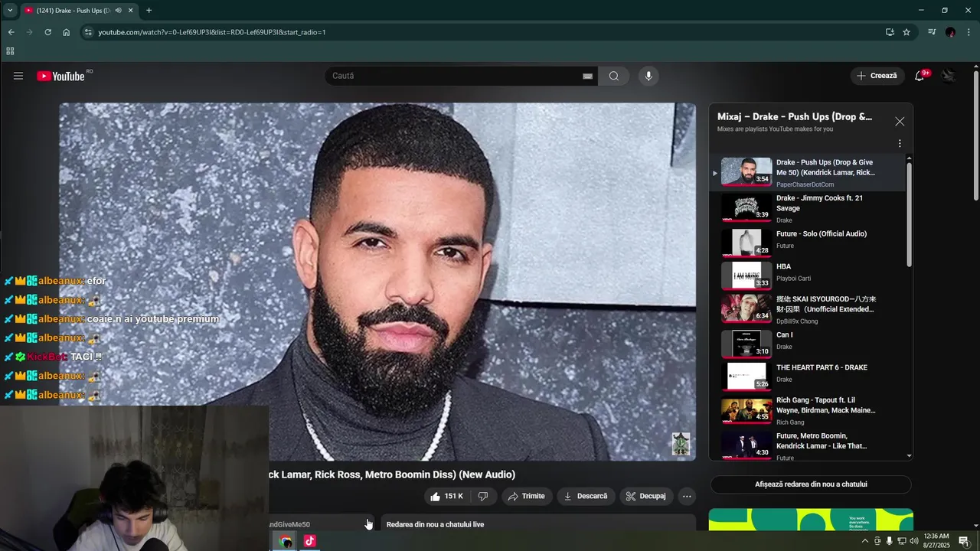Dislike the video with thumbs-down
Screen dimensions: 980x551
pos(483,496)
